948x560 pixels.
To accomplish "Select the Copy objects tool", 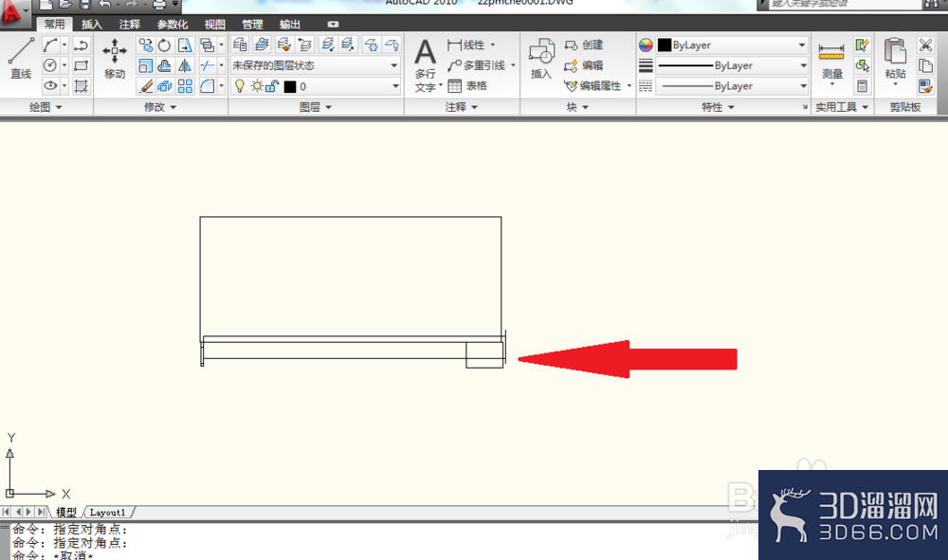I will click(x=146, y=45).
